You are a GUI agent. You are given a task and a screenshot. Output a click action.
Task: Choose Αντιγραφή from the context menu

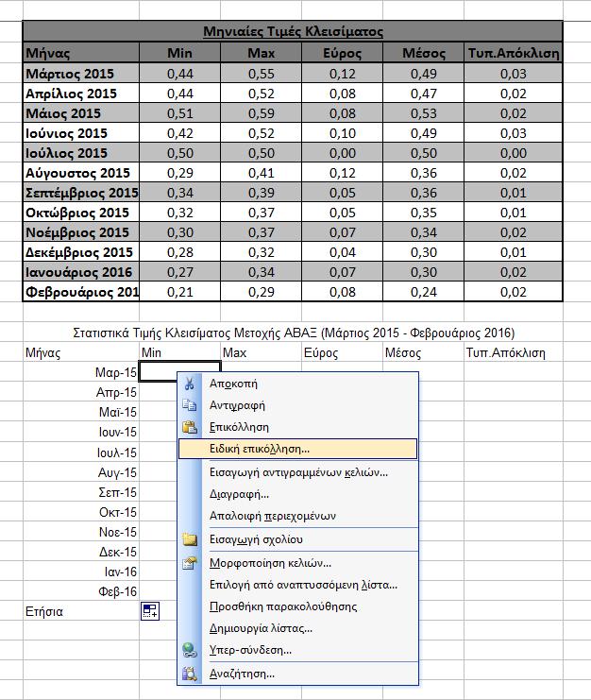tap(297, 405)
